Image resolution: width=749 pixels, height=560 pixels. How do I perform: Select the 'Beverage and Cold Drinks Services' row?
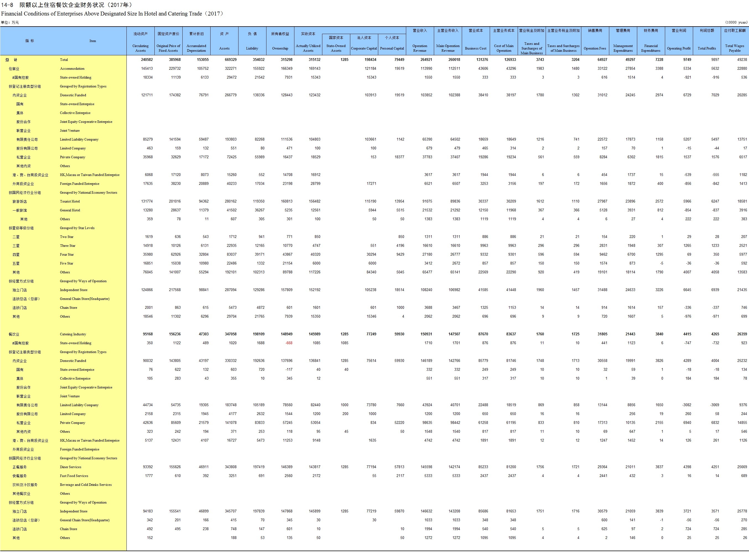tap(85, 484)
